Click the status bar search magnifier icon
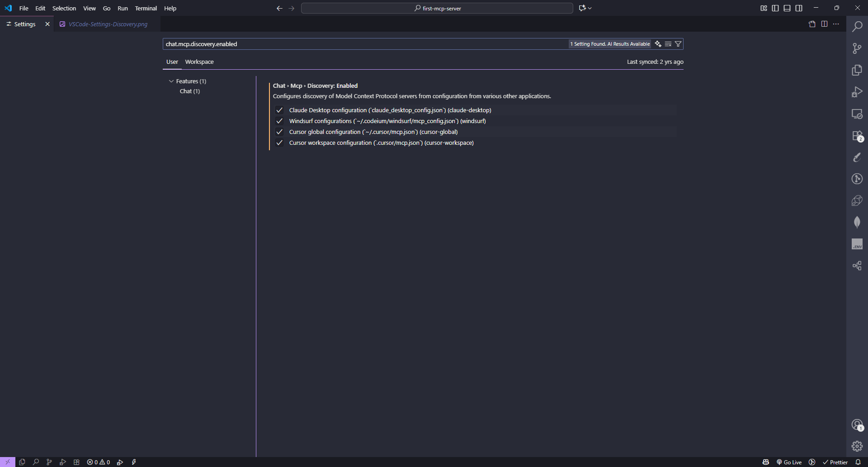 click(x=36, y=462)
